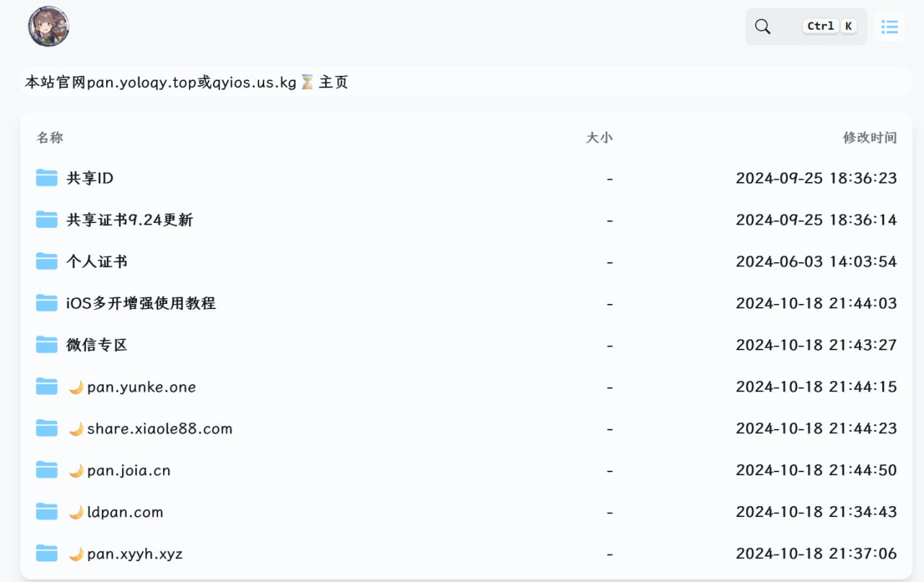Click moon emoji beside pan.joia.cn
924x582 pixels.
[x=76, y=472]
